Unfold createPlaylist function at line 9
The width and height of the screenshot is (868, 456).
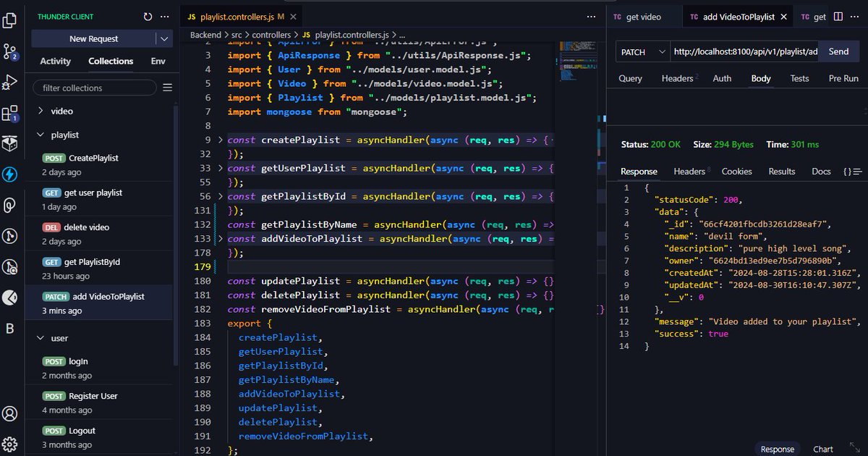pyautogui.click(x=220, y=140)
